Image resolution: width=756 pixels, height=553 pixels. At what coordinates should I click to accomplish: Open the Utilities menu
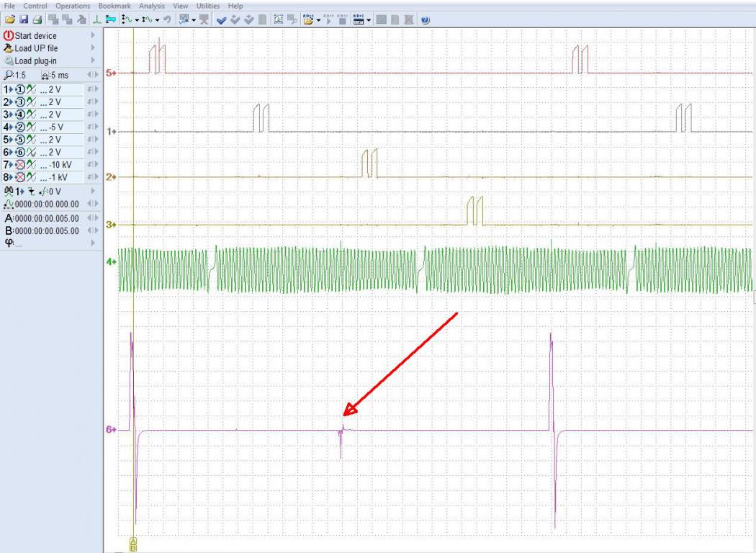[208, 6]
